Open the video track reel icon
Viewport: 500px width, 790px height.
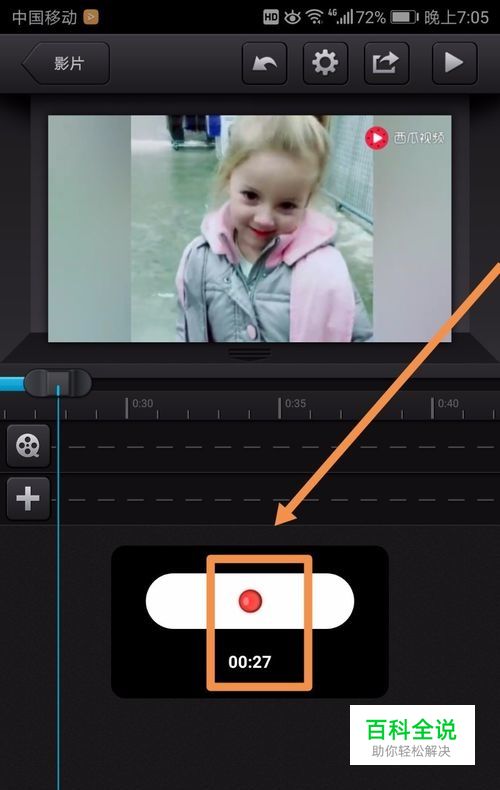pos(28,446)
